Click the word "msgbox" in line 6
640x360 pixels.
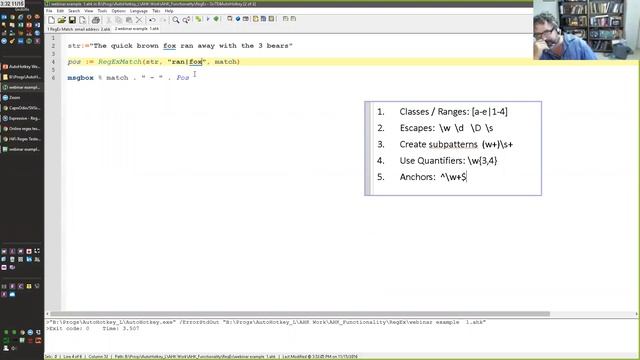click(x=80, y=78)
